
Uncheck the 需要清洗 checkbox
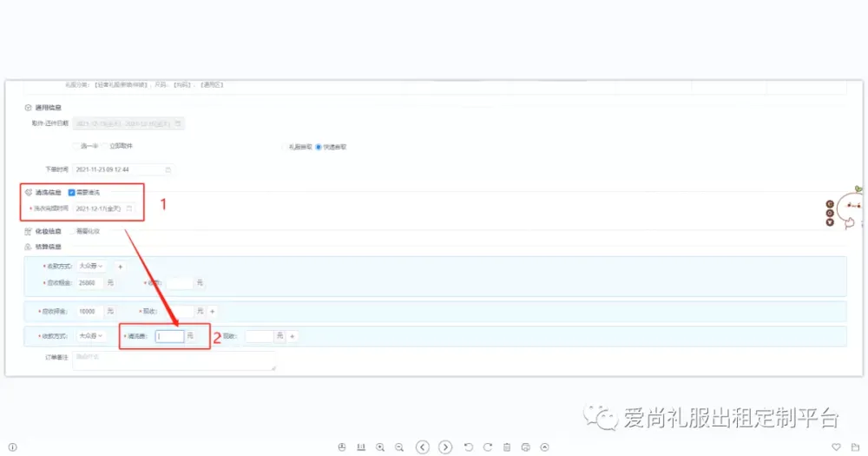pos(71,192)
